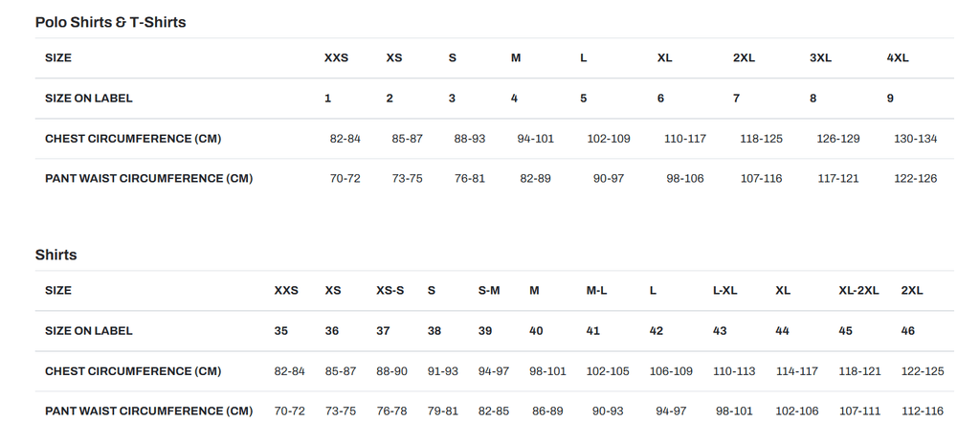Click the XL-2XL size column header
This screenshot has width=980, height=444.
pyautogui.click(x=858, y=290)
